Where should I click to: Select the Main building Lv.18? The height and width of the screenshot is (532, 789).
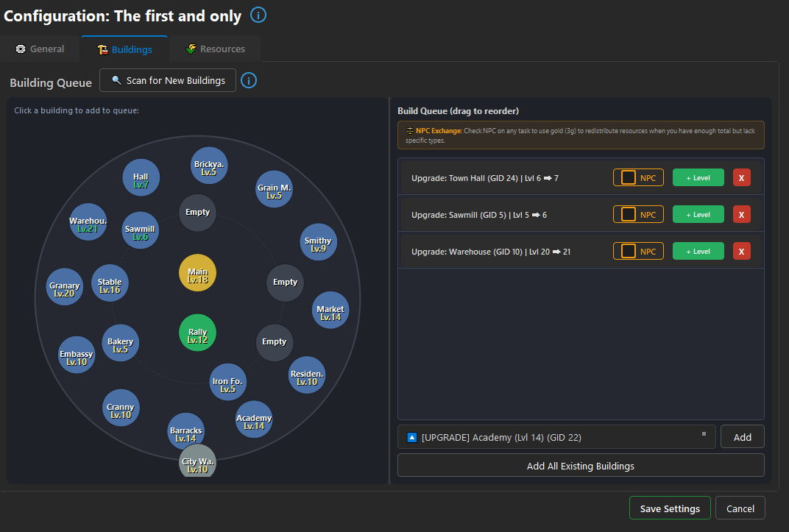point(197,272)
